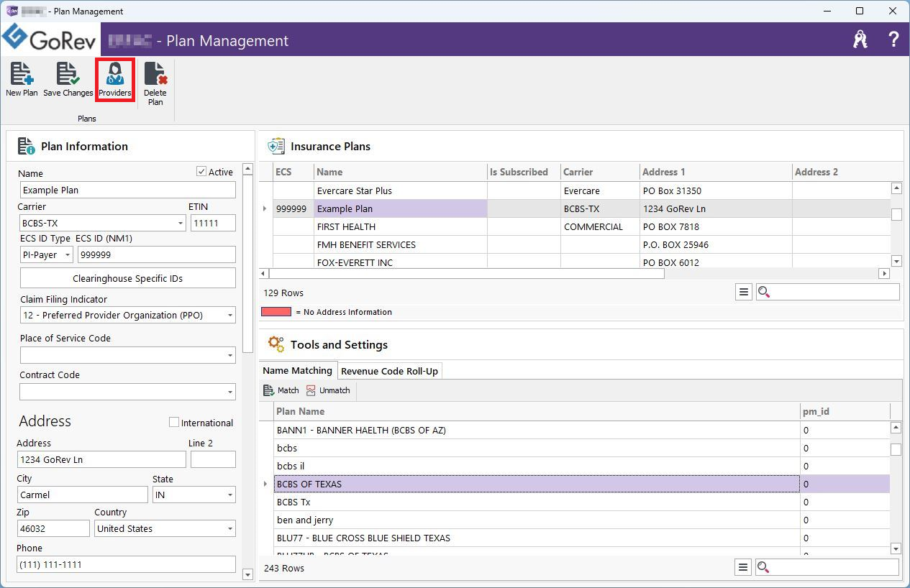Select the Evercare Star Plus plan row

tap(581, 190)
